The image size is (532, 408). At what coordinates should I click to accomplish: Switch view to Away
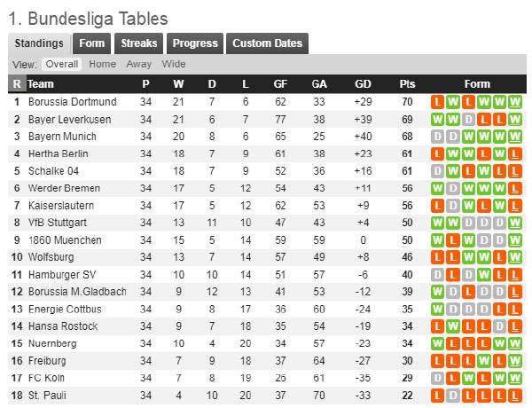(139, 64)
